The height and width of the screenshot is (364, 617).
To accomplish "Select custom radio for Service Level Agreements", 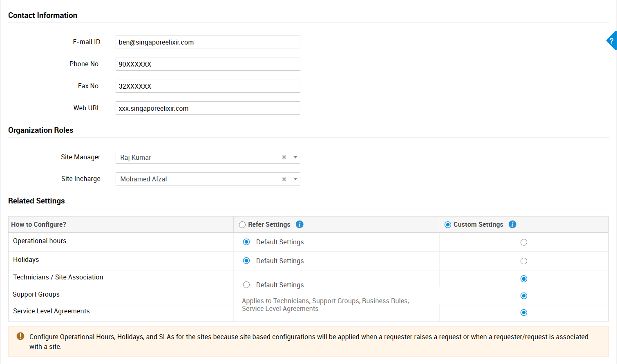I will [524, 313].
